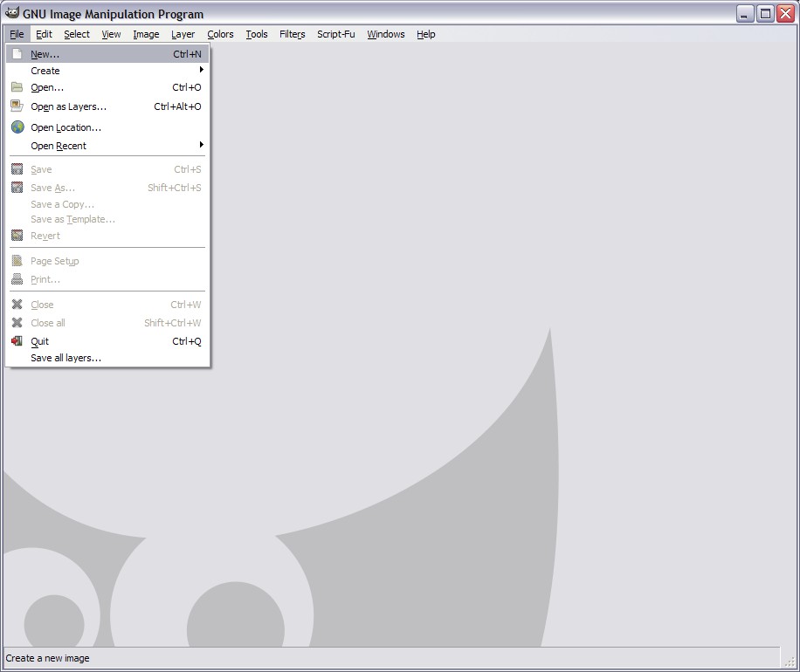The height and width of the screenshot is (672, 800).
Task: Click the GIMP Wilber icon in title bar
Action: (12, 13)
